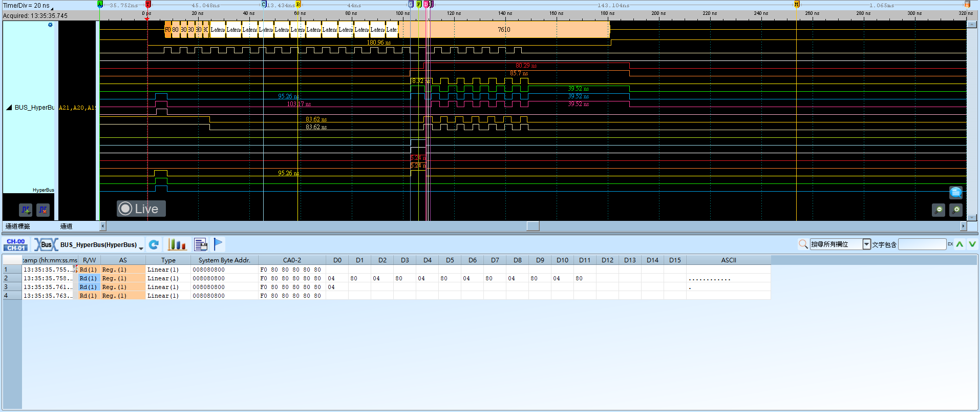Click the waveform scroll right arrow

click(963, 226)
